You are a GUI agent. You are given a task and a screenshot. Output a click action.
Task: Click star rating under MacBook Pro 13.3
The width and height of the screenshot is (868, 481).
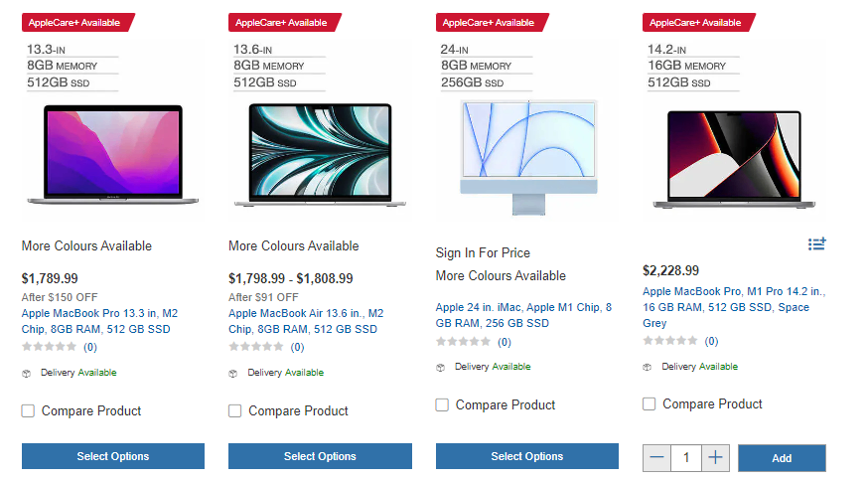(49, 347)
